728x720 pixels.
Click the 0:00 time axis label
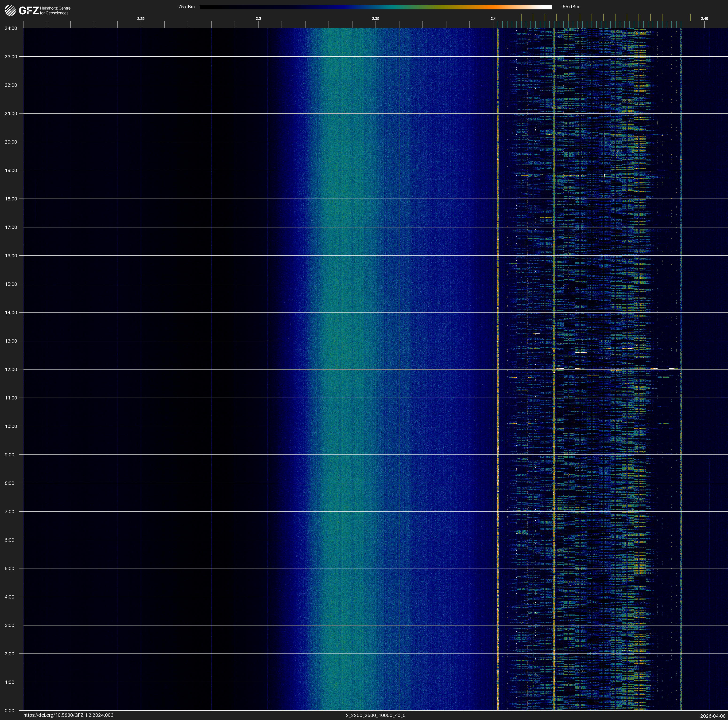coord(10,711)
